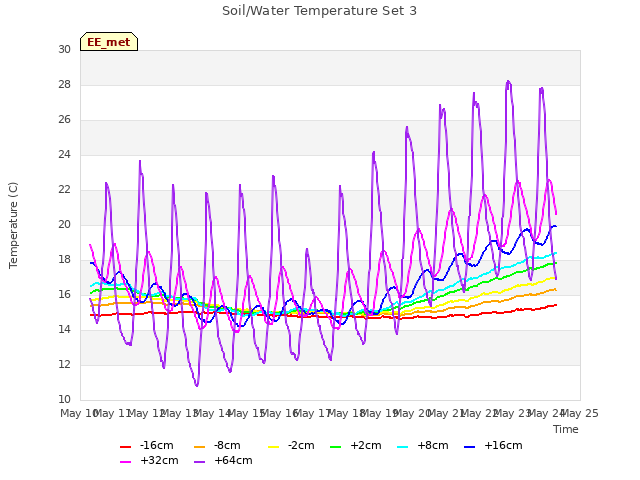640x480 pixels.
Task: Click the Temperature (C) y-axis label
Action: click(13, 225)
